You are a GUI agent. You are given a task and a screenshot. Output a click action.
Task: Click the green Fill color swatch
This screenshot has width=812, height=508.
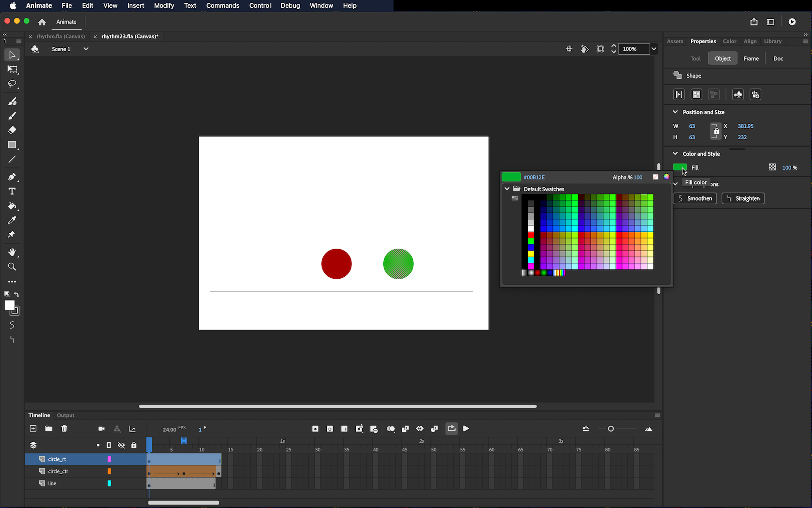tap(679, 167)
